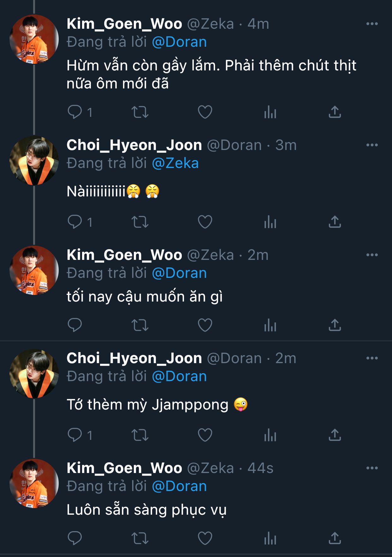392x557 pixels.
Task: Open more options on the 44s Zeka tweet
Action: click(x=372, y=468)
